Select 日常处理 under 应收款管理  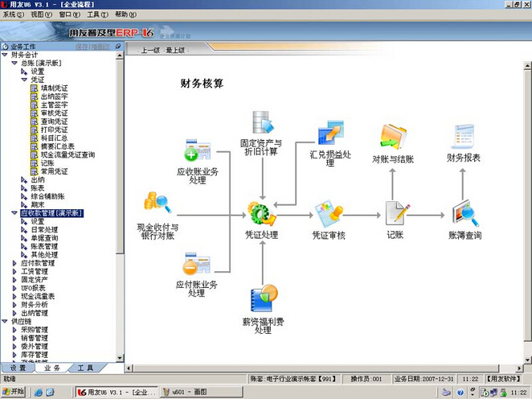coord(44,230)
